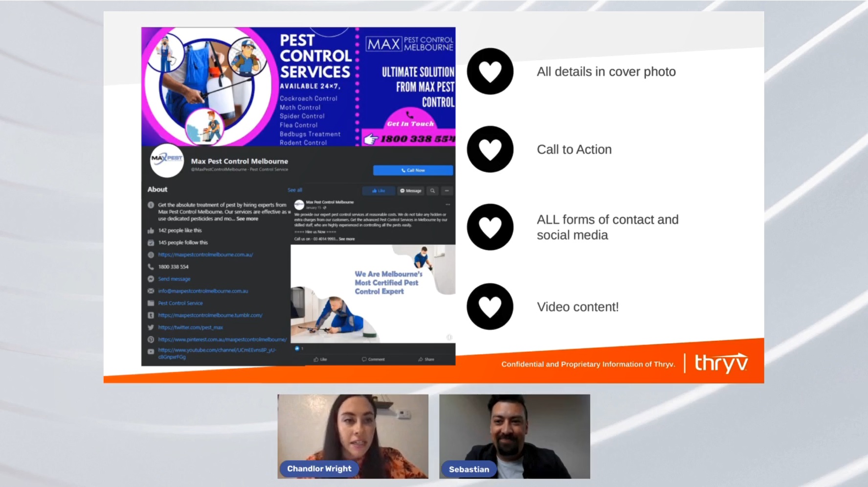868x487 pixels.
Task: Click the cover photo banner image
Action: pos(298,87)
